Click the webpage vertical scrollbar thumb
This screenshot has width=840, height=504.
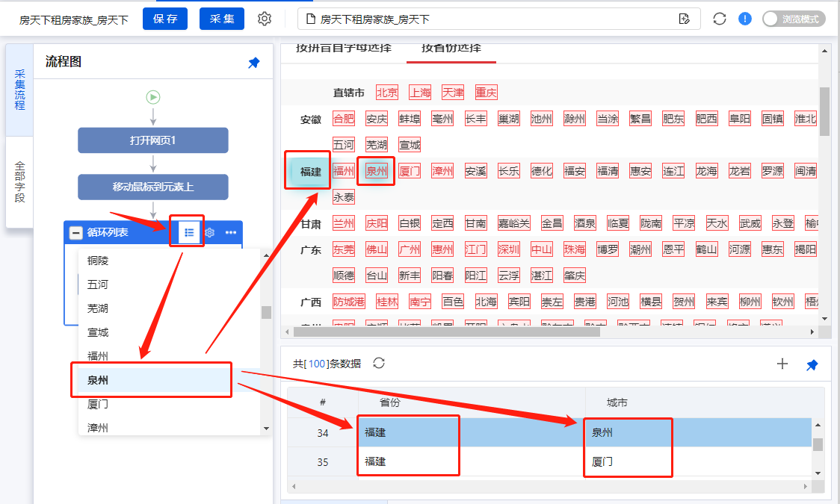824,111
